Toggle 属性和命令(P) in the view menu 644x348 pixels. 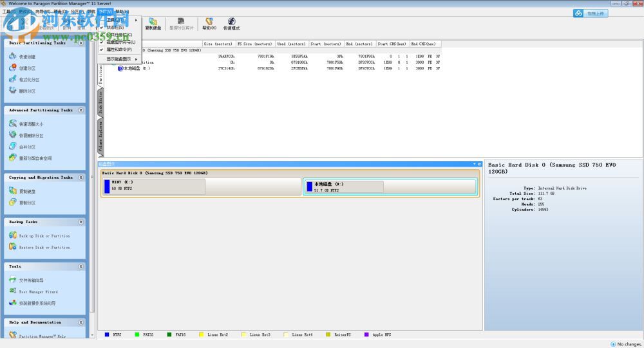point(120,50)
